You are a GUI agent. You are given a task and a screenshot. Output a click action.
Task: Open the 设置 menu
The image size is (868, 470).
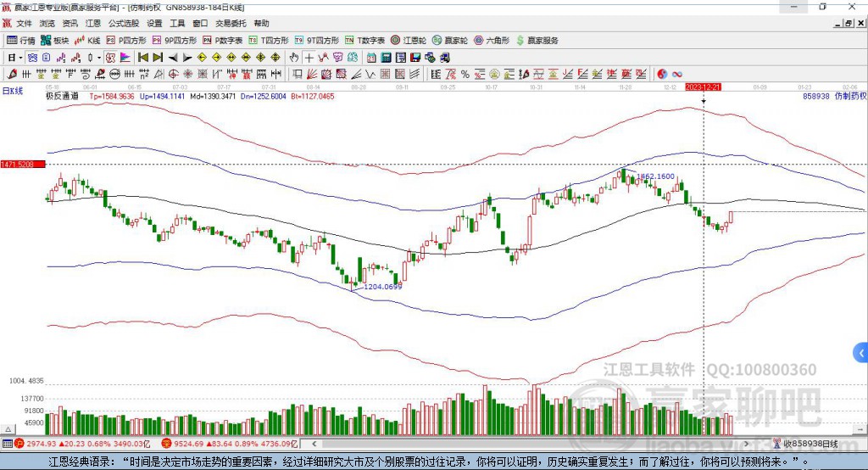pos(154,23)
